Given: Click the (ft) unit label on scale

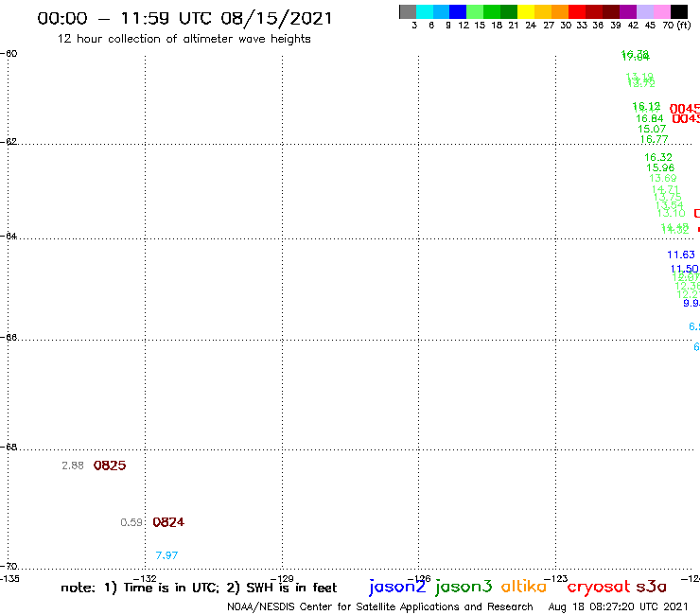Looking at the screenshot, I should (684, 25).
